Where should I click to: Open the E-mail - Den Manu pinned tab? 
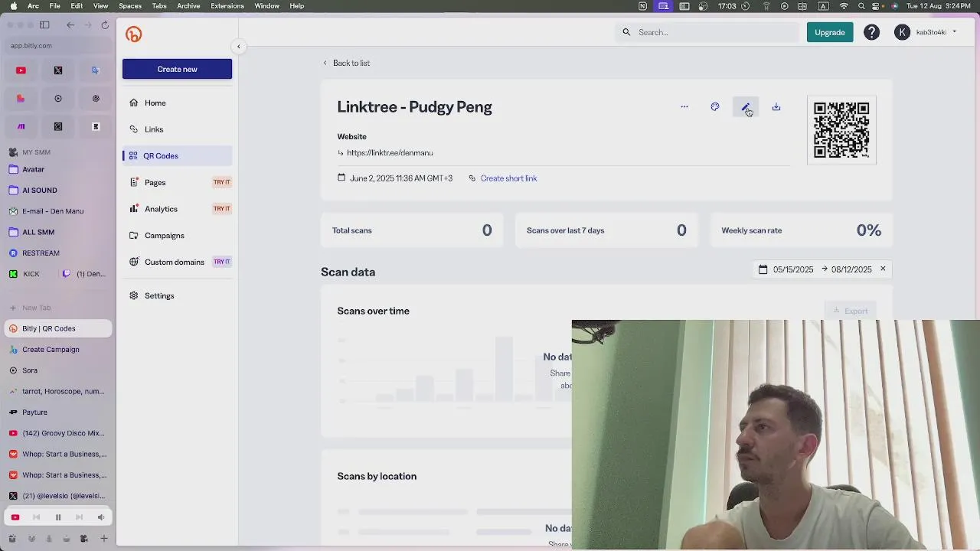point(58,211)
